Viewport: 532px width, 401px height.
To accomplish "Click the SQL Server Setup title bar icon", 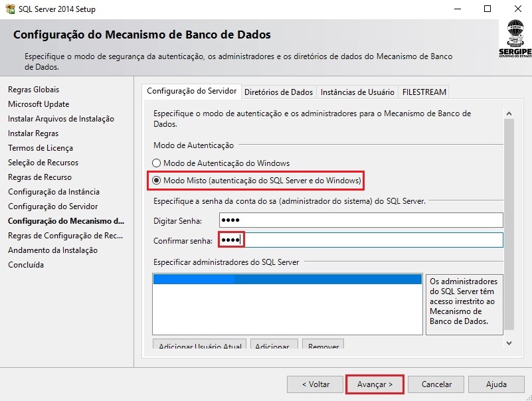I will click(x=10, y=9).
